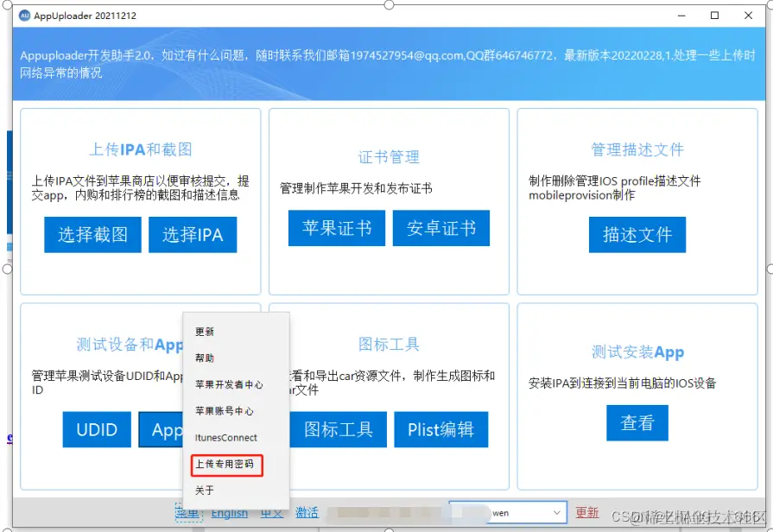The image size is (773, 532).
Task: Choose 上传专用密码 menu entry
Action: 225,464
